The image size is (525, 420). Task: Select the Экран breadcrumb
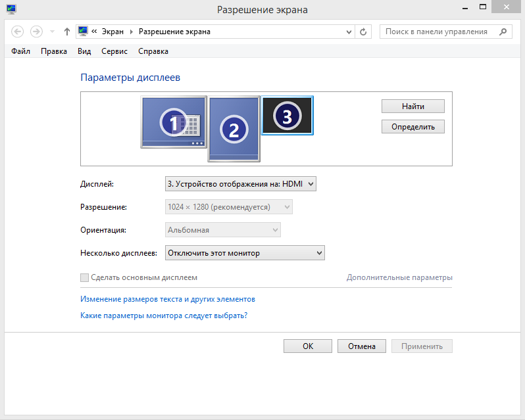tap(113, 32)
